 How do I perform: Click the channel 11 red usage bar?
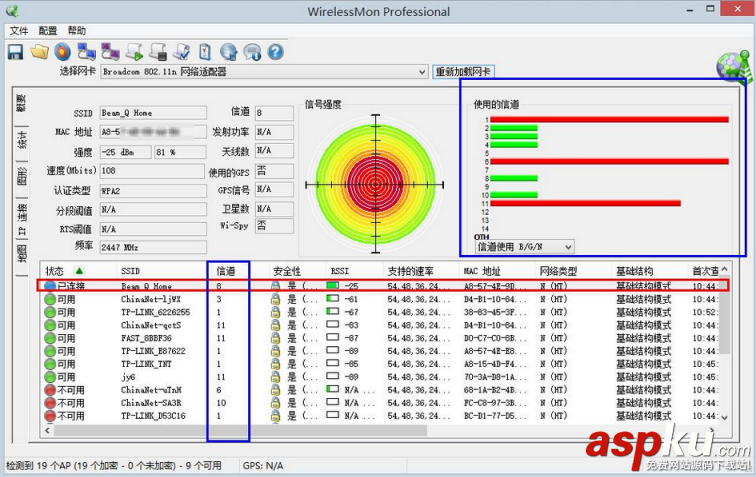[585, 204]
